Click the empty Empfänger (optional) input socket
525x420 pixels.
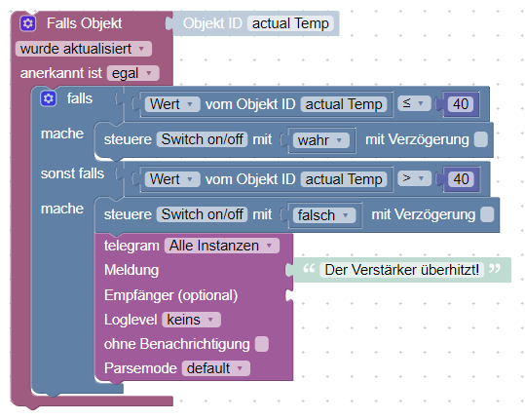click(x=289, y=295)
